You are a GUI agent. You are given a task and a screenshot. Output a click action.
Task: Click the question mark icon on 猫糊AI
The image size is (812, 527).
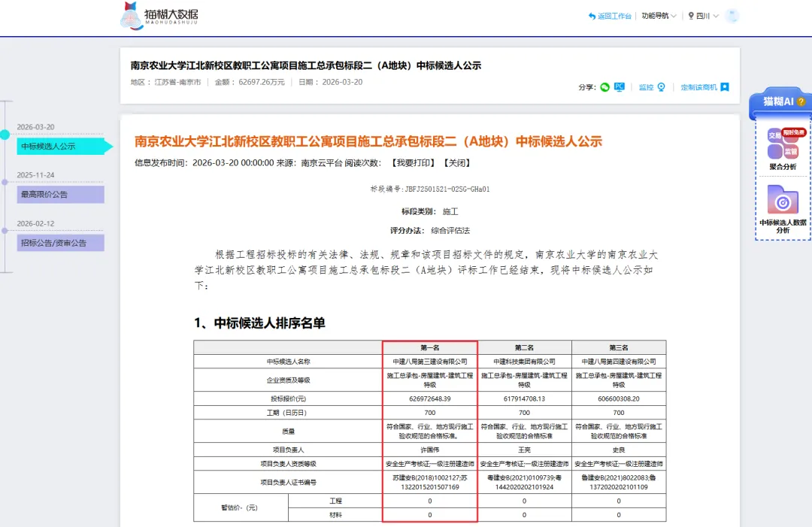tap(801, 101)
